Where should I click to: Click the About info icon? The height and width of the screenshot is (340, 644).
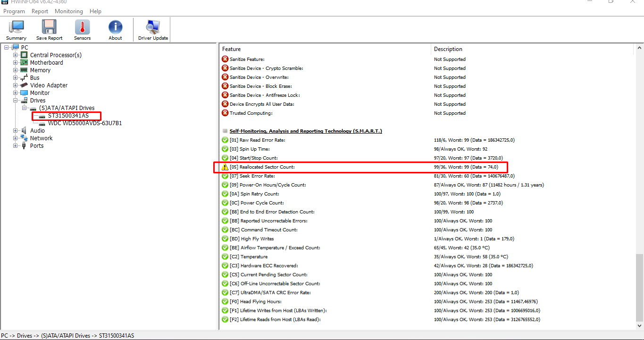[115, 26]
